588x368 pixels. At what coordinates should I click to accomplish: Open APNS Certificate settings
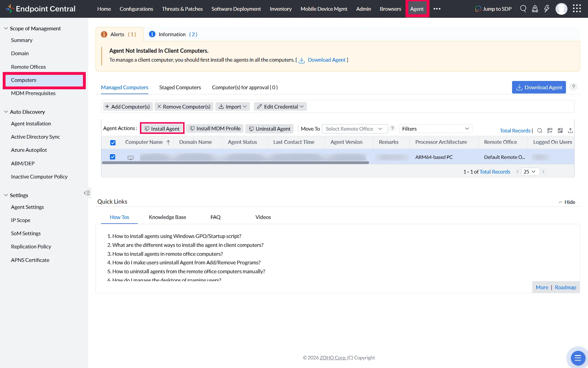click(30, 260)
